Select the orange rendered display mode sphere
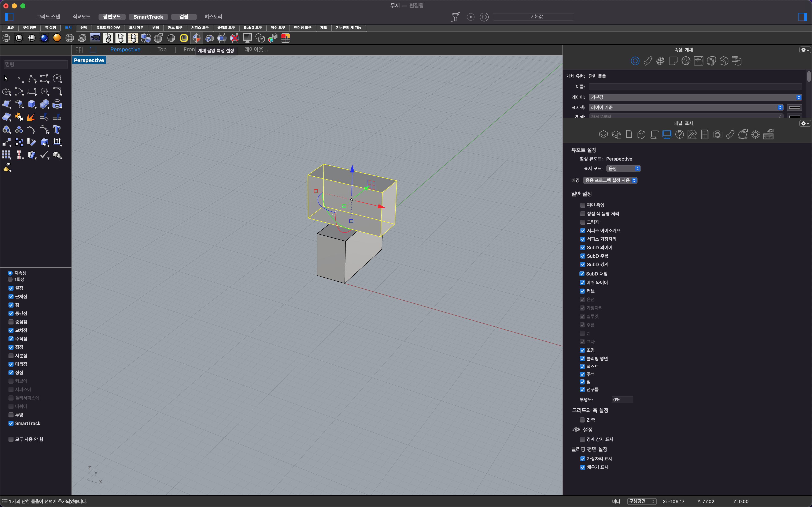 pyautogui.click(x=57, y=38)
